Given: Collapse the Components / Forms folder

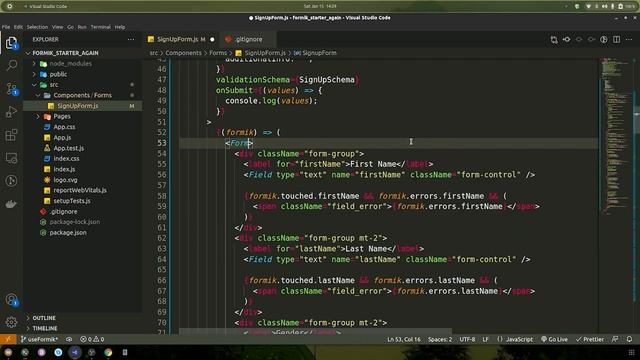Looking at the screenshot, I should click(82, 96).
